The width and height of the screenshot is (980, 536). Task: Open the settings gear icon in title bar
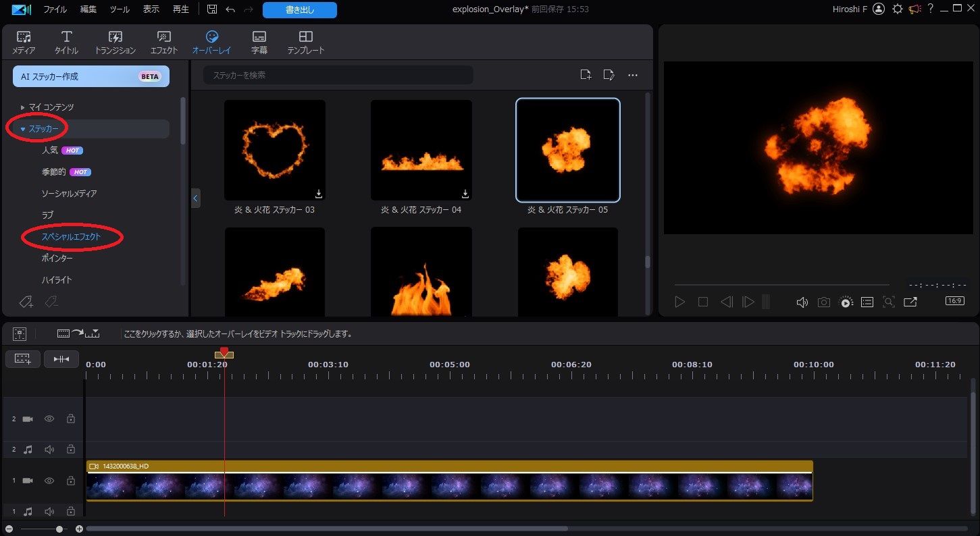pos(897,9)
